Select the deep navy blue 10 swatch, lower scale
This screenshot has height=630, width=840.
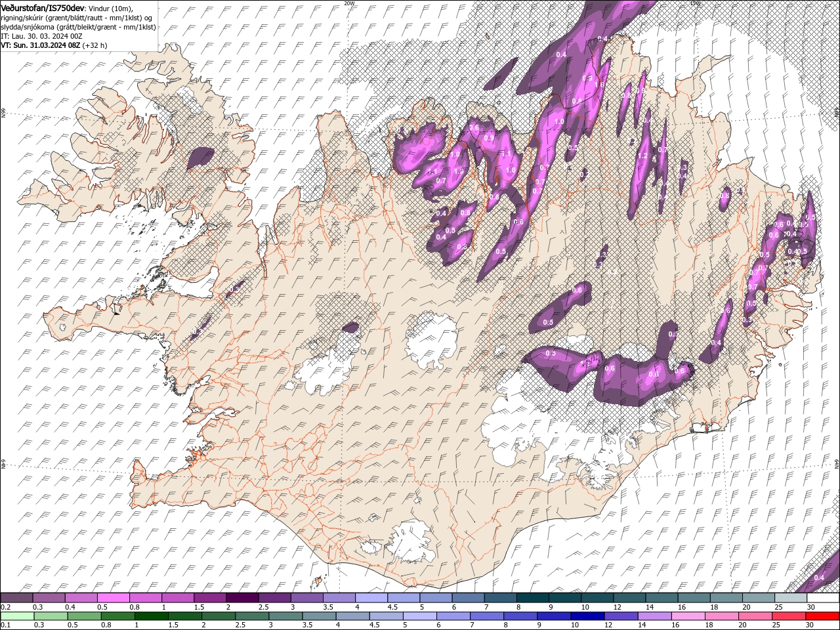pyautogui.click(x=587, y=616)
